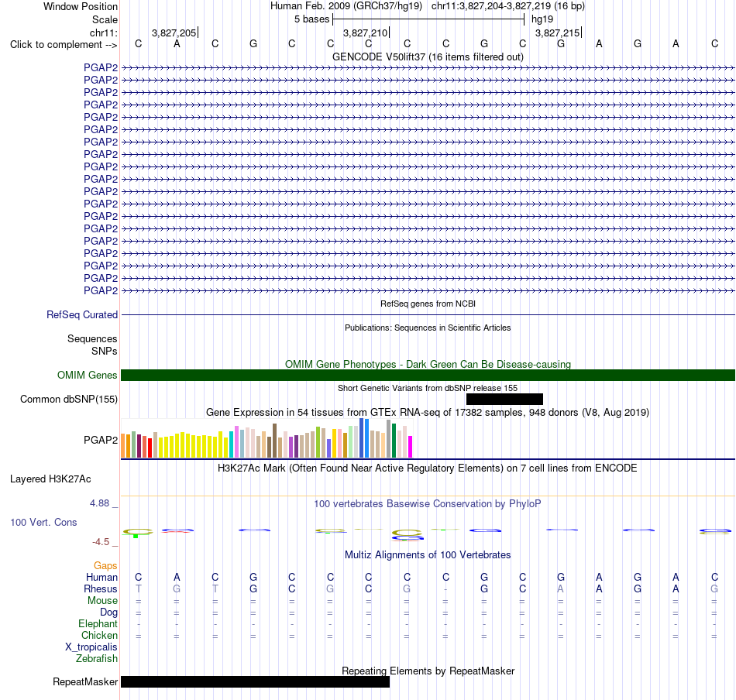Click the Elephant species row label
Viewport: 736px width, 700px height.
(98, 624)
